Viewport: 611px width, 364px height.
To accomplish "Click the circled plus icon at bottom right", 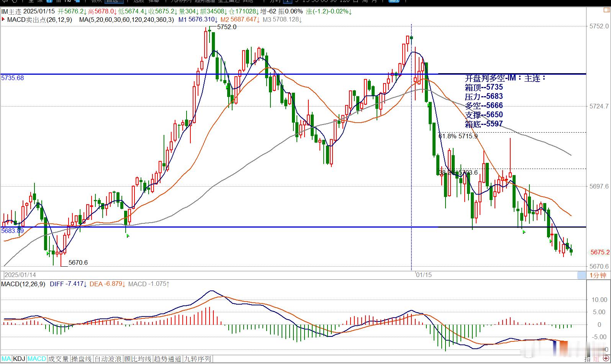I will pyautogui.click(x=606, y=359).
